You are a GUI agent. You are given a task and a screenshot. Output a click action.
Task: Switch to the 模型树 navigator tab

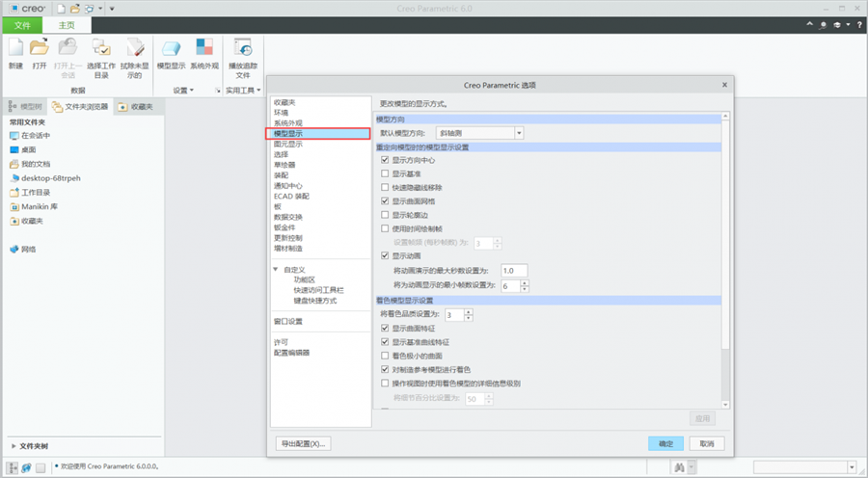click(x=25, y=107)
